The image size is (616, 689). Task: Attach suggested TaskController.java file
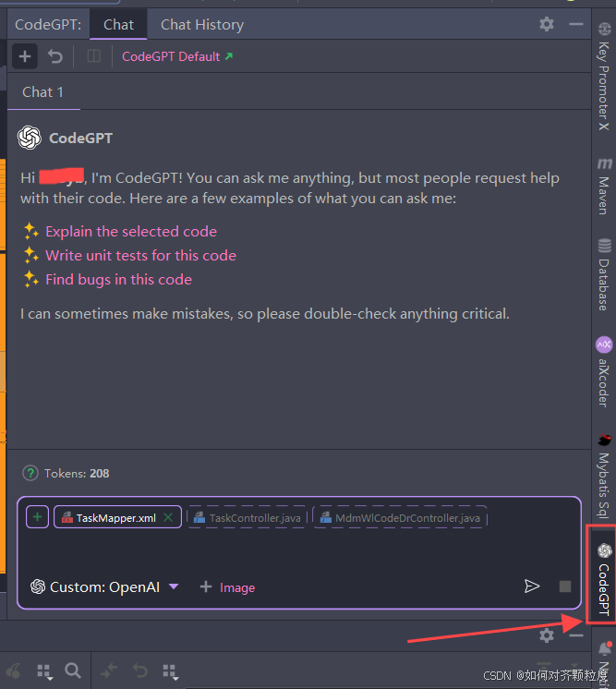click(x=248, y=517)
